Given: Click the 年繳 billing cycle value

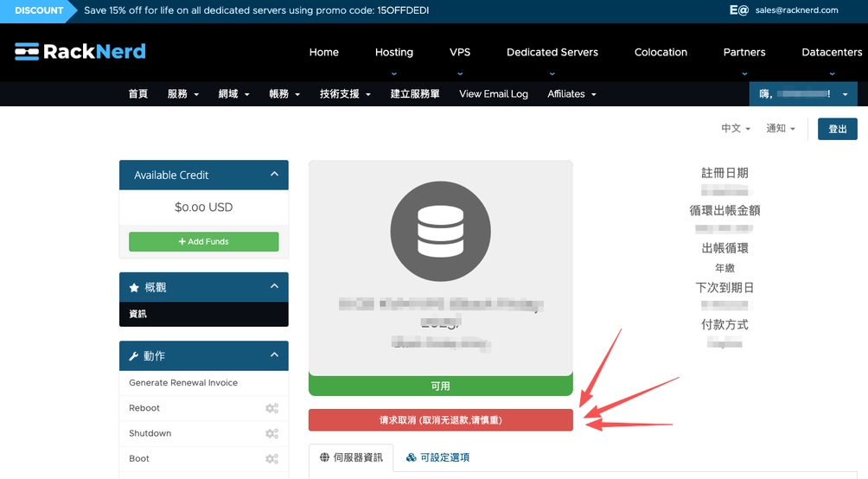Looking at the screenshot, I should pos(724,268).
